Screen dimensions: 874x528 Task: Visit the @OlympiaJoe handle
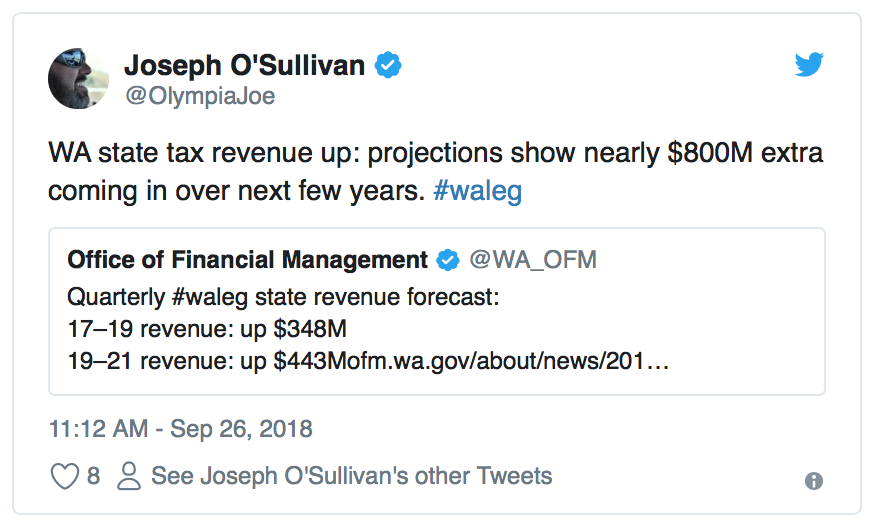[200, 96]
